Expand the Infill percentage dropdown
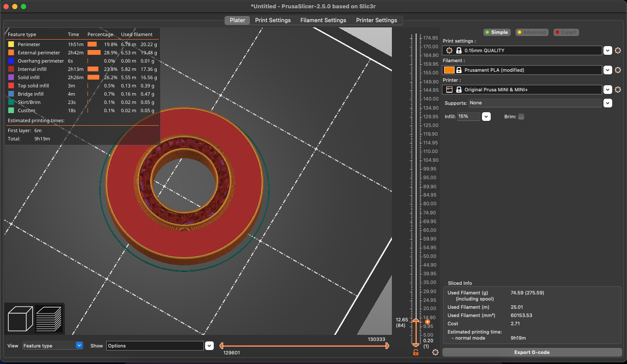 click(486, 116)
